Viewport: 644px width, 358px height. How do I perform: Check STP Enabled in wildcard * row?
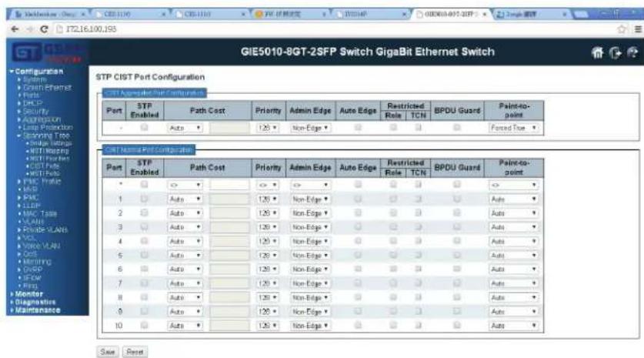[144, 185]
